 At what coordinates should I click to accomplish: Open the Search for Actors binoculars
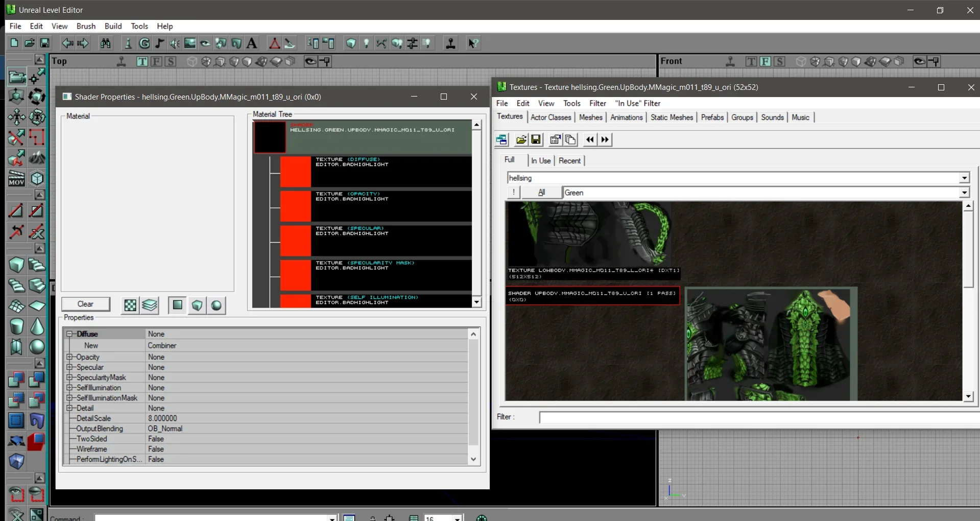[x=106, y=43]
